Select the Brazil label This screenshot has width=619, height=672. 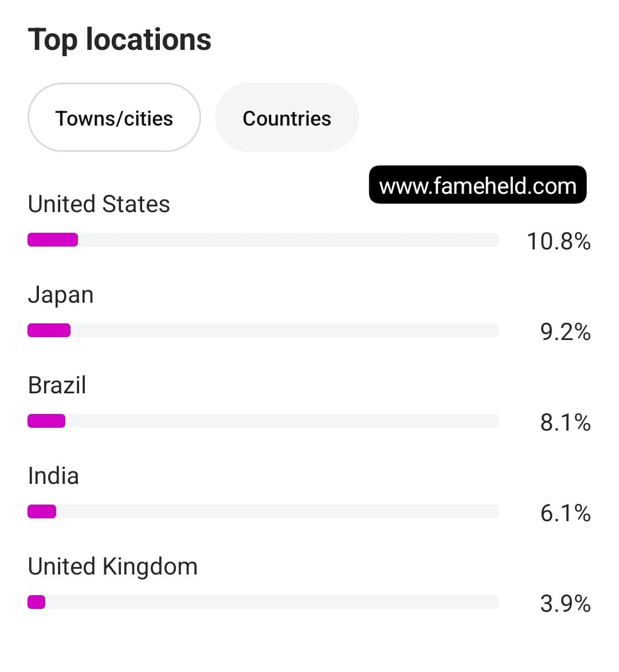click(57, 385)
